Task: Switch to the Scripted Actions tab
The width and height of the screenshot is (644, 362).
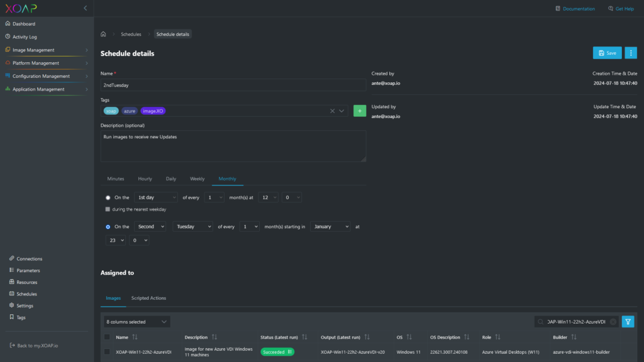Action: 148,299
